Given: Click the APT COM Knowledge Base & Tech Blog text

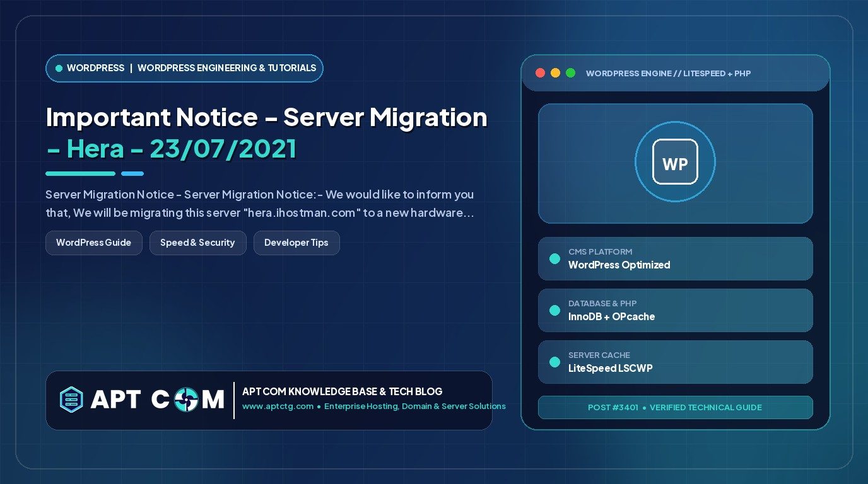Looking at the screenshot, I should pyautogui.click(x=342, y=391).
